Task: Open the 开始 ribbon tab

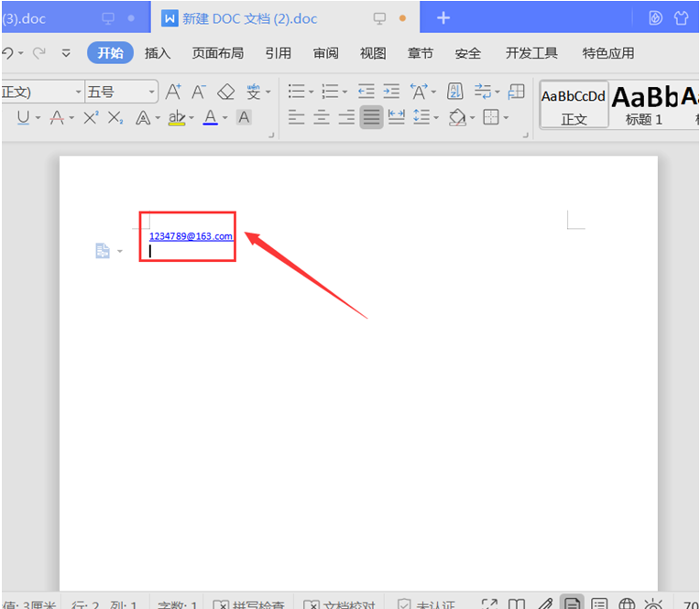Action: tap(110, 53)
